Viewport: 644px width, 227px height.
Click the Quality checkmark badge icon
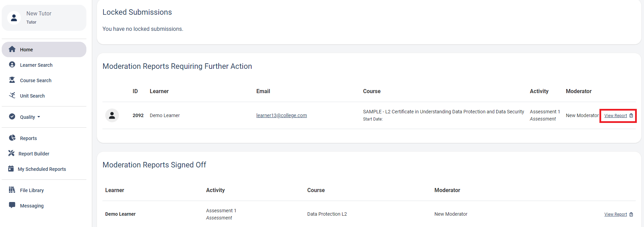12,116
